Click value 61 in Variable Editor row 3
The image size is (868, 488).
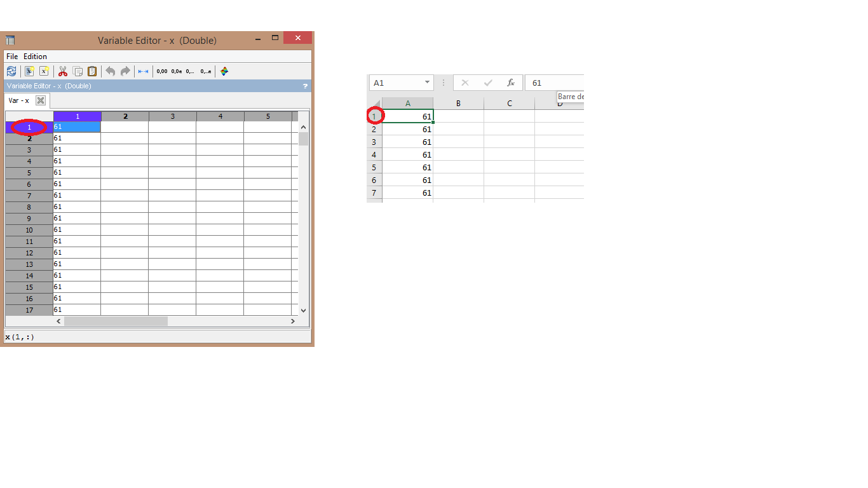pos(77,150)
